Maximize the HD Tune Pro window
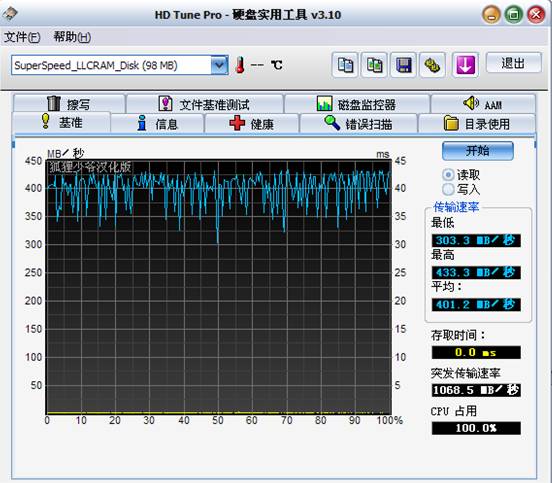This screenshot has width=552, height=483. click(514, 15)
